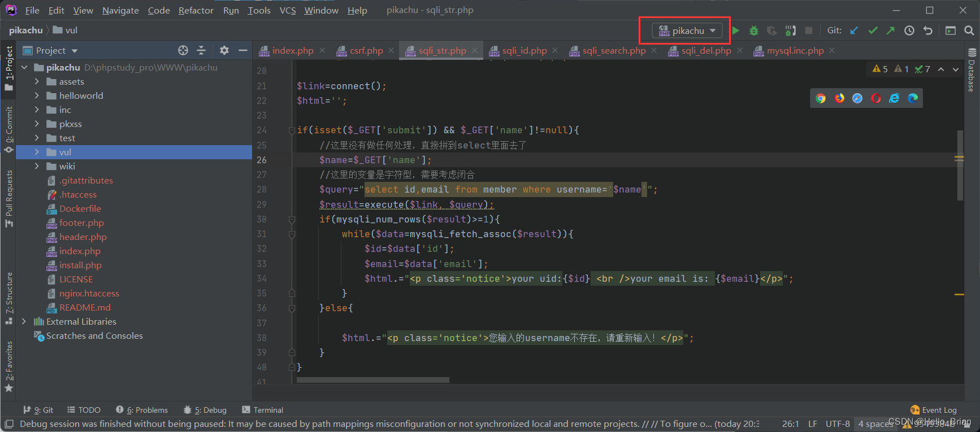This screenshot has width=980, height=432.
Task: Toggle the Commit side panel
Action: tap(8, 129)
